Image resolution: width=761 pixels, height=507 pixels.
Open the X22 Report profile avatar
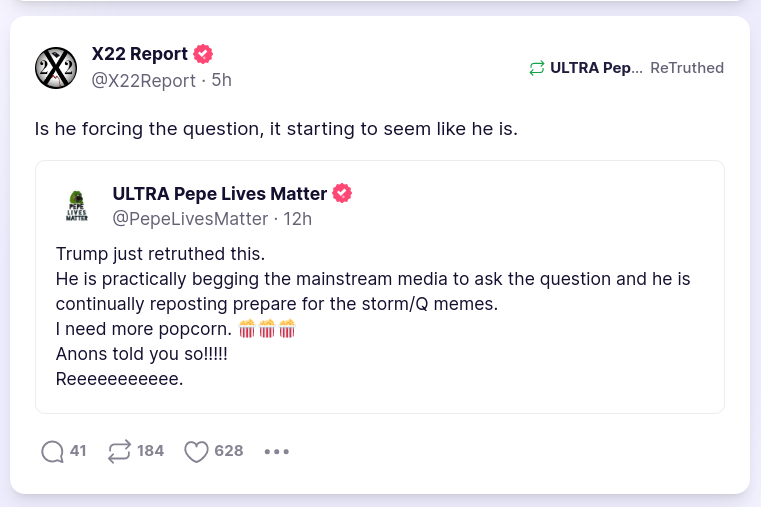point(56,67)
